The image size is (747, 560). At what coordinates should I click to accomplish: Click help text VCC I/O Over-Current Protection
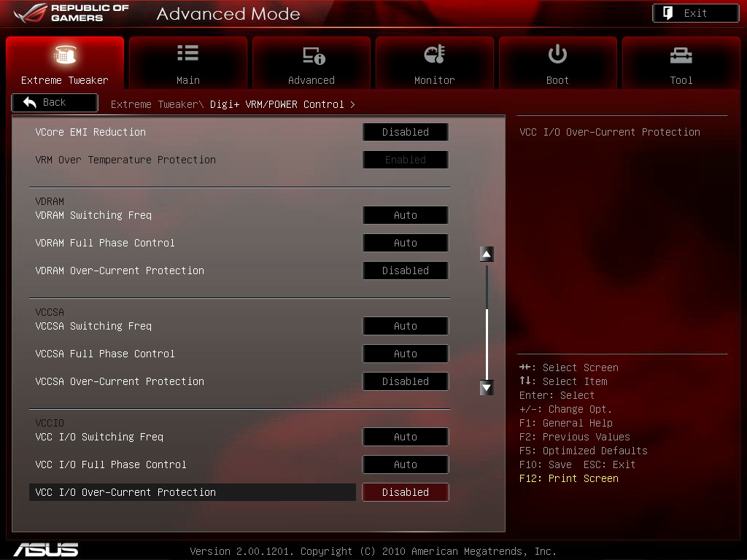click(610, 132)
